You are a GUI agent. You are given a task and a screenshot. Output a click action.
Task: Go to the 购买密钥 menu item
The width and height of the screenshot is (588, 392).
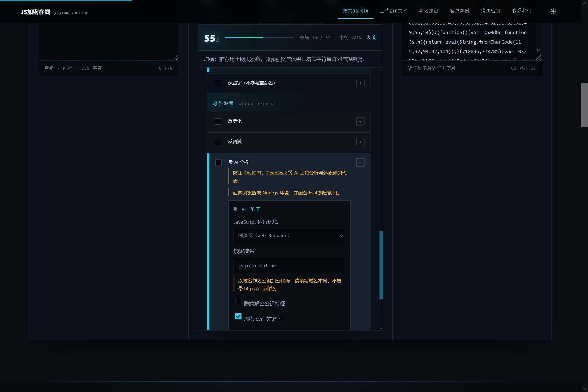click(491, 11)
